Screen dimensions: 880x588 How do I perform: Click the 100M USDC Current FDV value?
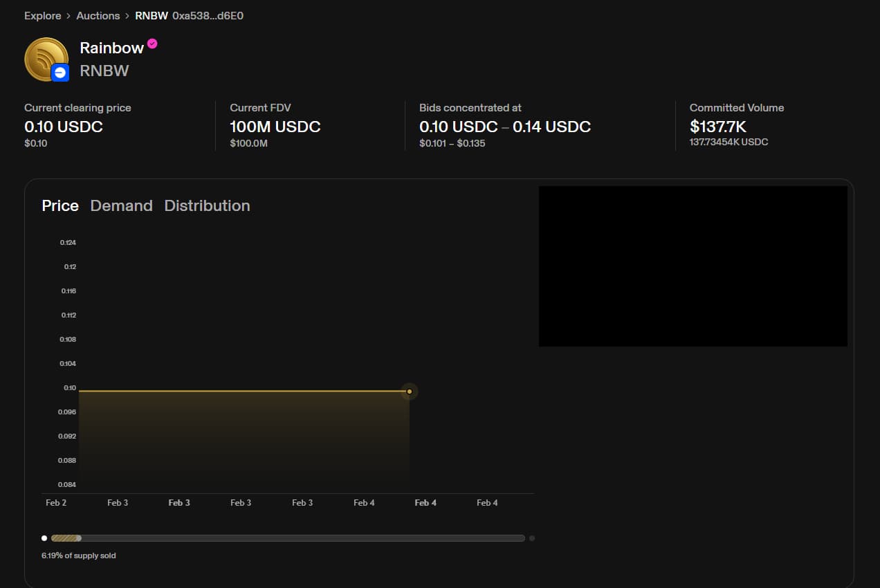275,127
